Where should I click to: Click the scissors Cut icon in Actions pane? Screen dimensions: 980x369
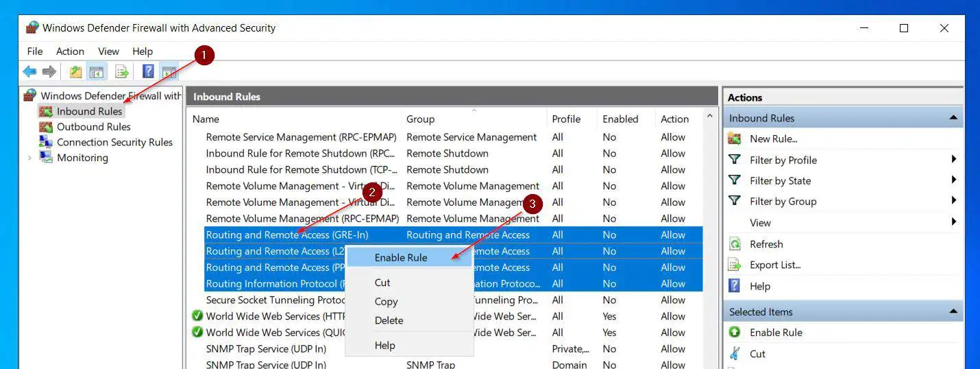[735, 354]
